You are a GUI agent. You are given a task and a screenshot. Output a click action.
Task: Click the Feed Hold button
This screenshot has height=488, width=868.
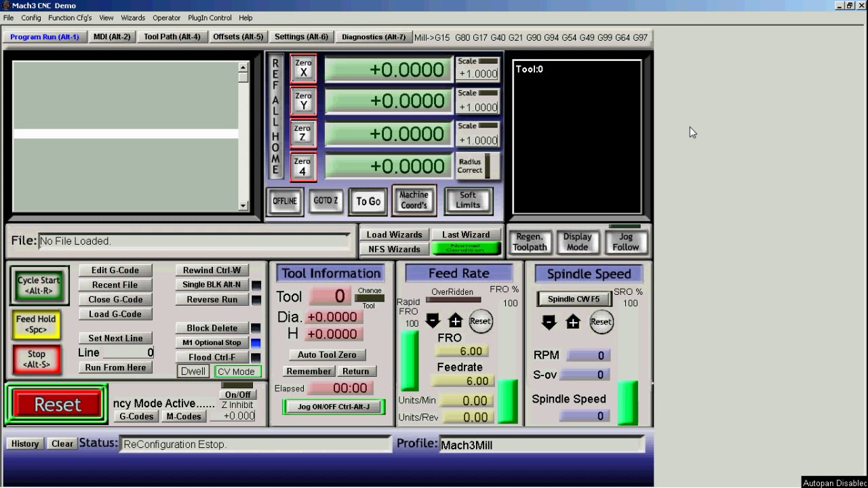point(36,325)
